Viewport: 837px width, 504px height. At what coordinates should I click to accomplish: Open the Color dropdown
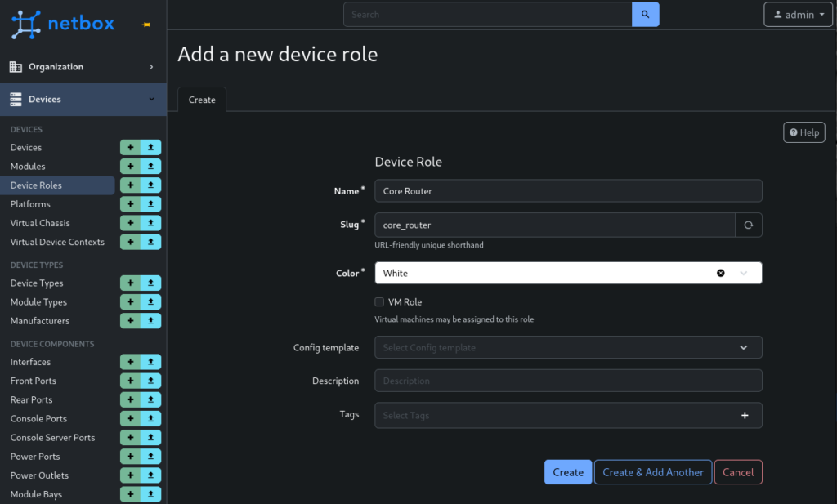pyautogui.click(x=743, y=273)
